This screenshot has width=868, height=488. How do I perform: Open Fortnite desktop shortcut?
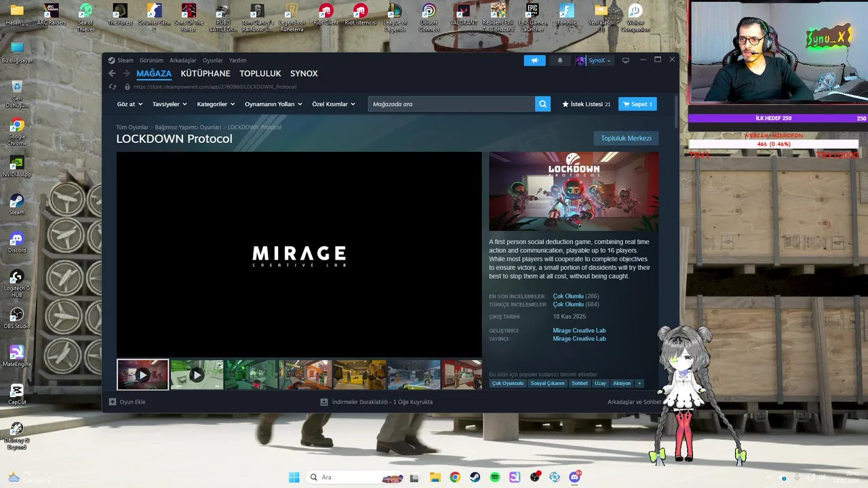567,15
